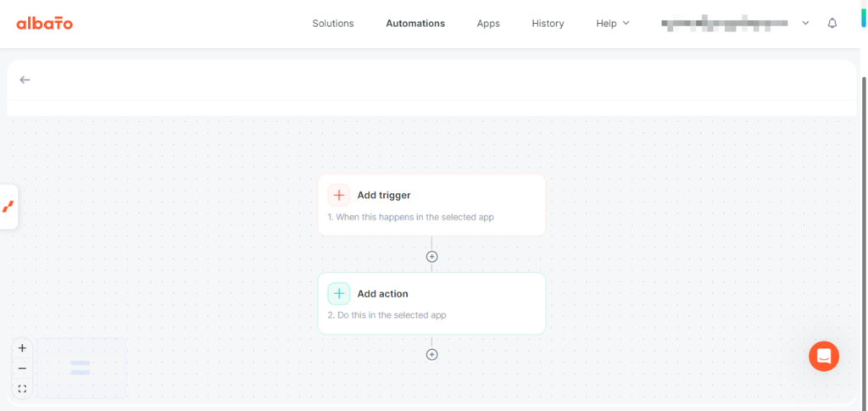The height and width of the screenshot is (411, 868).
Task: Click the green plus icon for Add action
Action: click(339, 294)
